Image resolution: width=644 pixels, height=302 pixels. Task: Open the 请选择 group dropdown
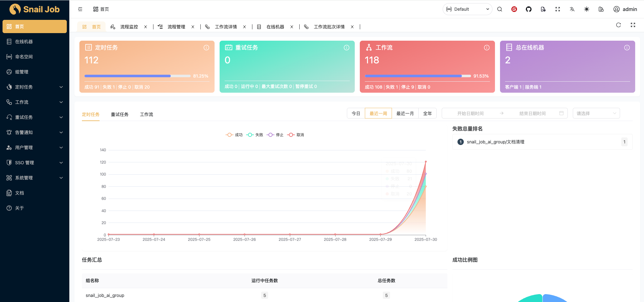pyautogui.click(x=596, y=113)
